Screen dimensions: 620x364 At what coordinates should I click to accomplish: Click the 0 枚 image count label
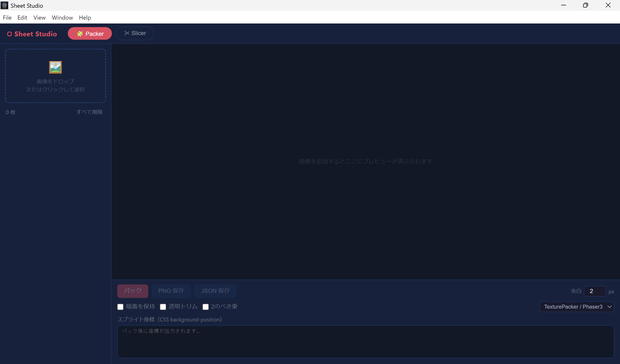click(x=11, y=112)
